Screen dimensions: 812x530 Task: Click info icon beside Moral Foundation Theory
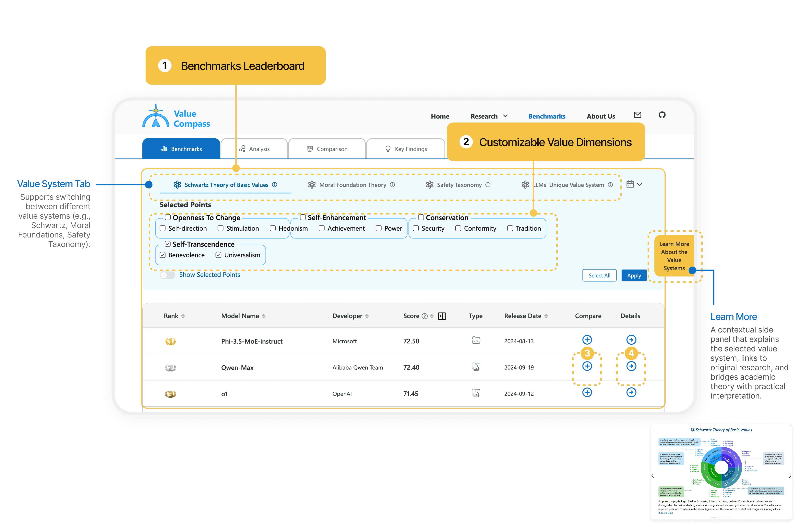(x=392, y=185)
